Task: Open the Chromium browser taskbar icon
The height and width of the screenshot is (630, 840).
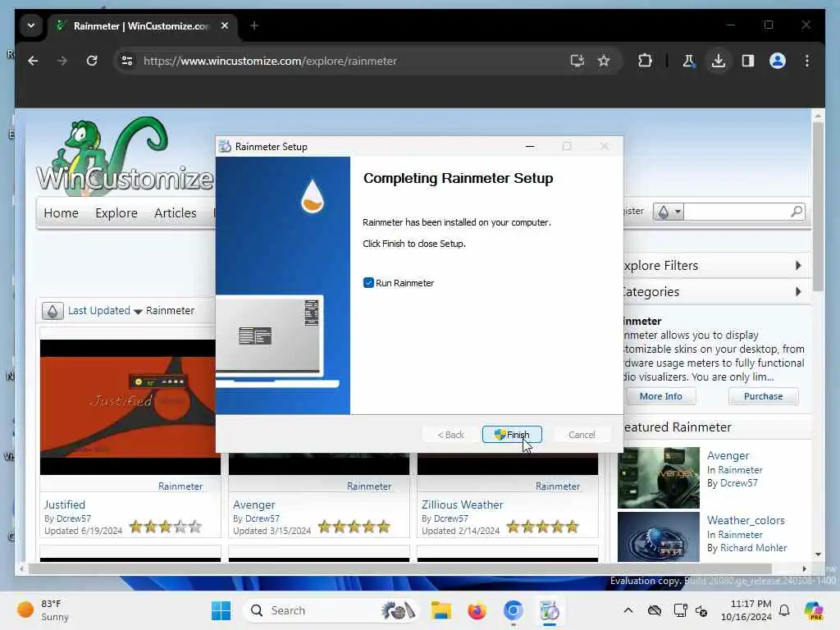Action: pyautogui.click(x=513, y=610)
